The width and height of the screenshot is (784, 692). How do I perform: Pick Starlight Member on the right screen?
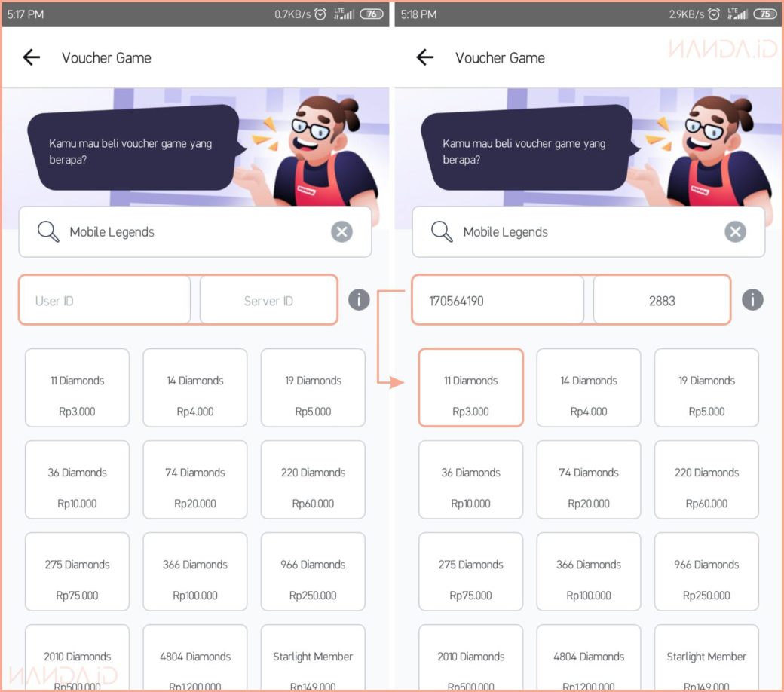click(706, 658)
